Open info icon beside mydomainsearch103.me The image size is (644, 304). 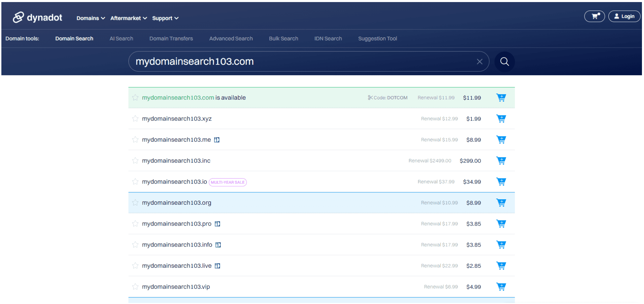point(217,140)
